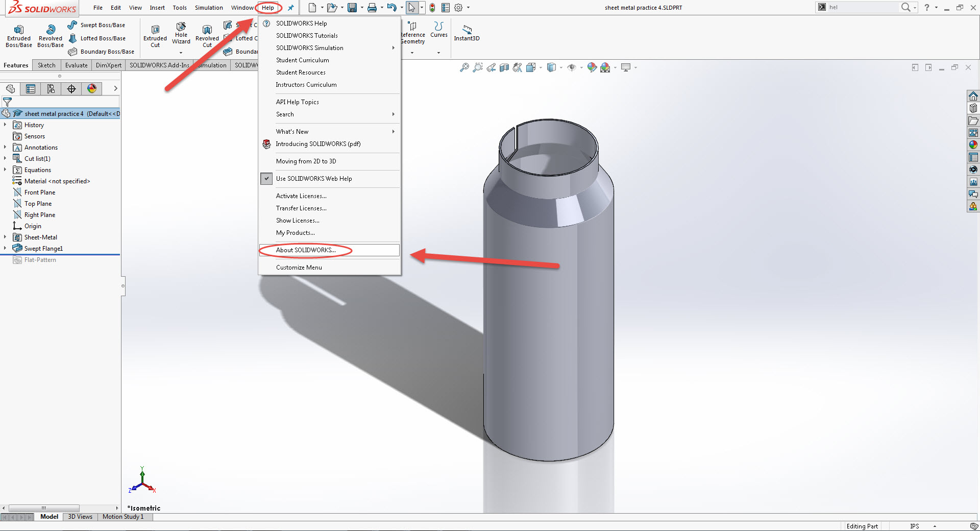Click Customize Menu at menu bottom
The width and height of the screenshot is (980, 531).
tap(299, 267)
